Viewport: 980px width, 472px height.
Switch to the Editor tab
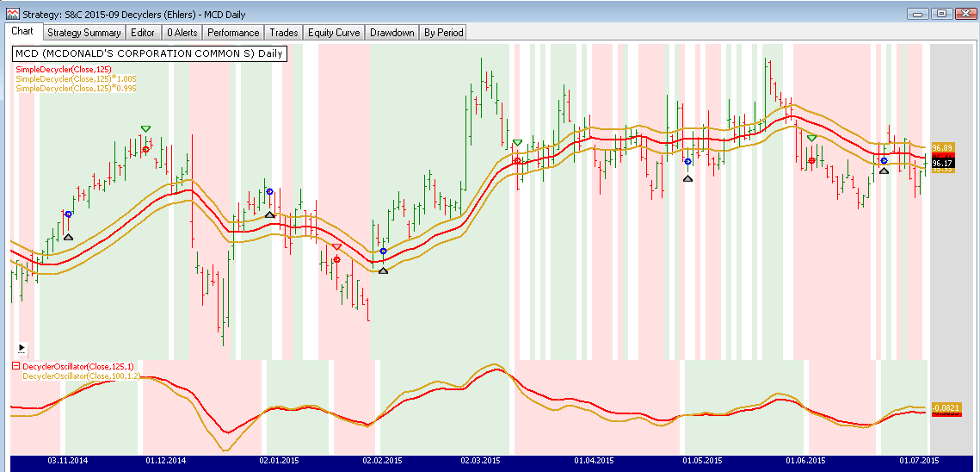click(x=143, y=33)
